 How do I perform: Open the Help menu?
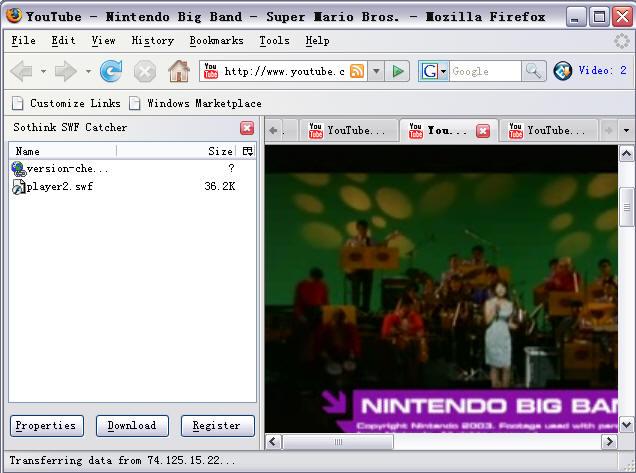coord(318,41)
